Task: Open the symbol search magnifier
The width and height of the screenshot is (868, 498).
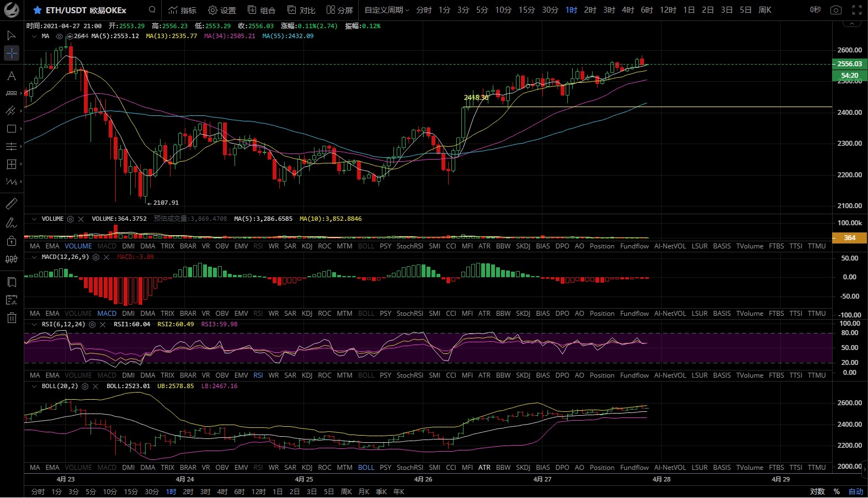Action: coord(152,10)
